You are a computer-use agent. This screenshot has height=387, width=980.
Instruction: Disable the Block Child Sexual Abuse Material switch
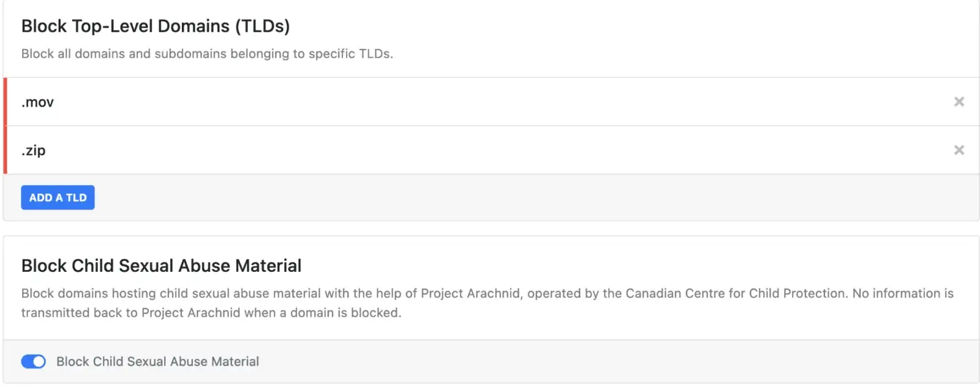click(33, 362)
